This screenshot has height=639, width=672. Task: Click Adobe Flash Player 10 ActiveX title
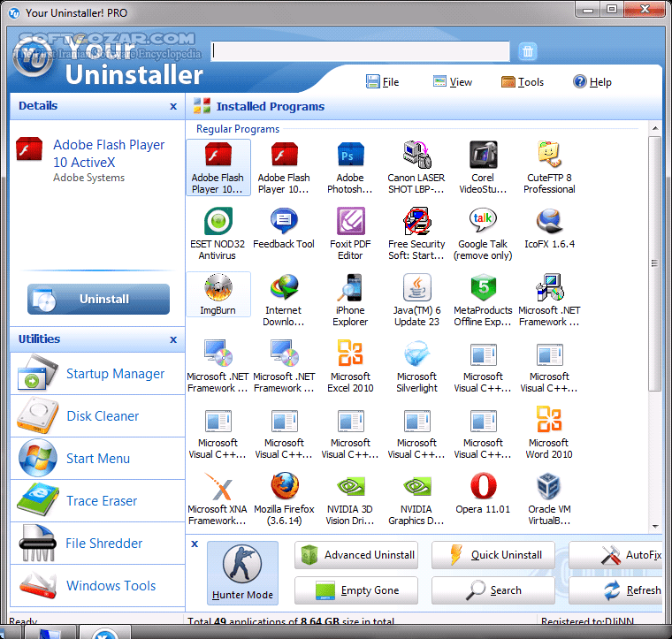coord(109,153)
